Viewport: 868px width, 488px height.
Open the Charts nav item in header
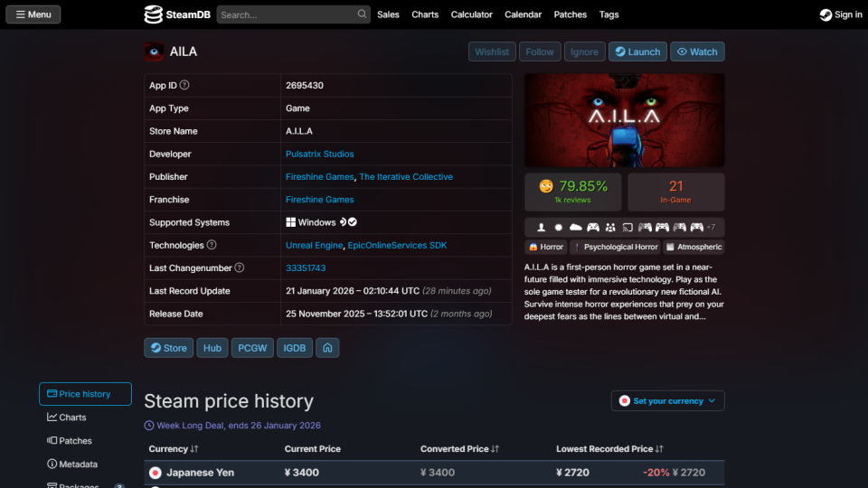pos(425,14)
